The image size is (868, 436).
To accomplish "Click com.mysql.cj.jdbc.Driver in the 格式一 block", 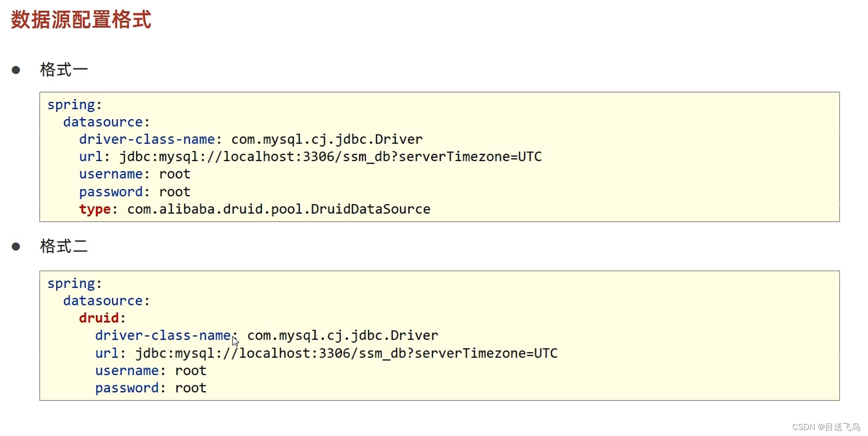I will [x=327, y=140].
